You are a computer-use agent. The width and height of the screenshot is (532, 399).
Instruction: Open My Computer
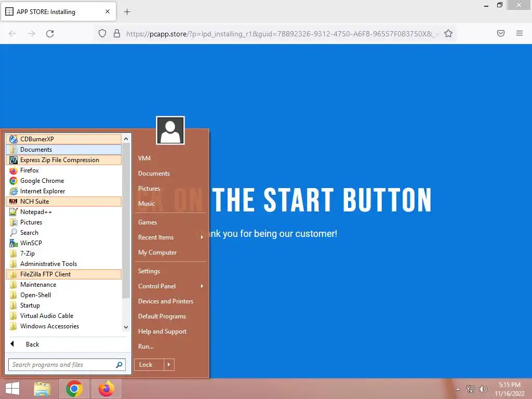pos(170,252)
